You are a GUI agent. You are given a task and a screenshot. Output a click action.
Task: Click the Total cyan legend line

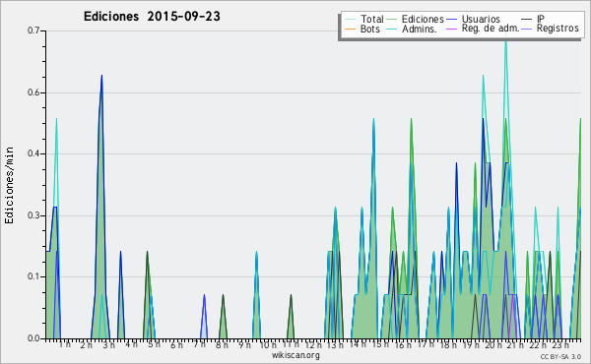pyautogui.click(x=350, y=20)
